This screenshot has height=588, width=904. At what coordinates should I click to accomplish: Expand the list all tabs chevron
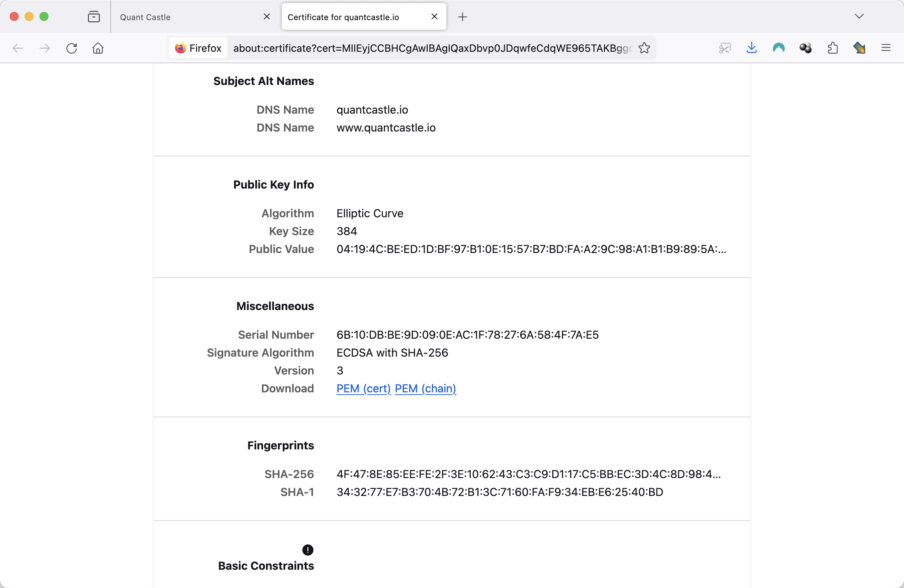[859, 16]
